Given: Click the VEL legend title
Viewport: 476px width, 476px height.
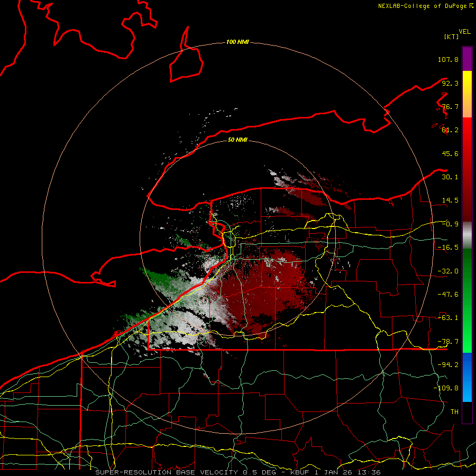Looking at the screenshot, I should [x=464, y=32].
